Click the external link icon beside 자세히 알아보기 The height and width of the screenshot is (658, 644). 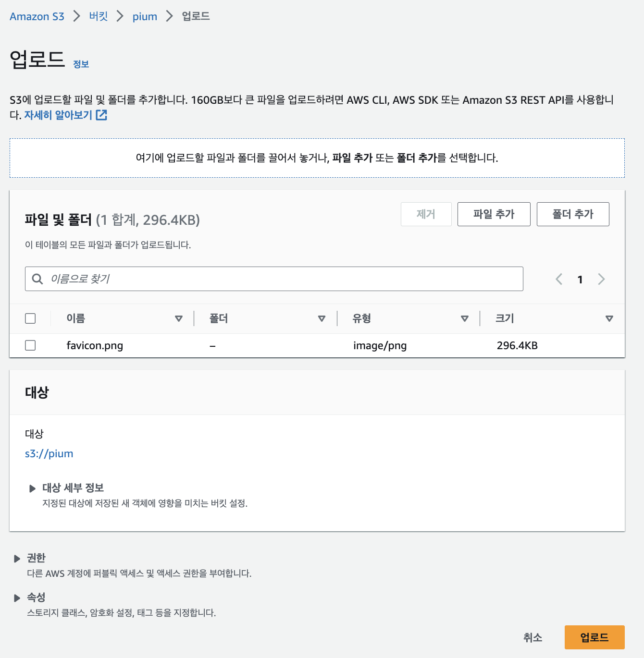coord(101,115)
